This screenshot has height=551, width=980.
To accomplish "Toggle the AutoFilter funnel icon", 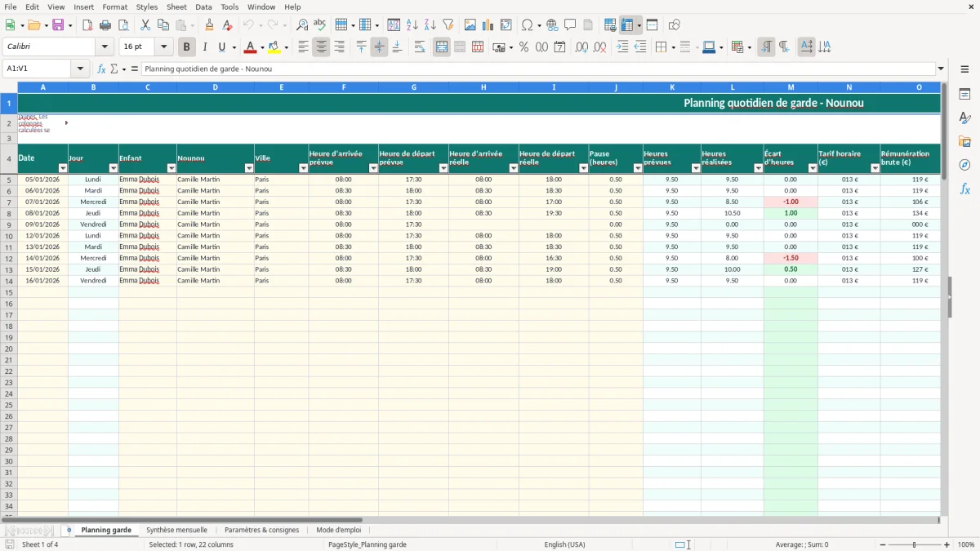I will pos(448,25).
